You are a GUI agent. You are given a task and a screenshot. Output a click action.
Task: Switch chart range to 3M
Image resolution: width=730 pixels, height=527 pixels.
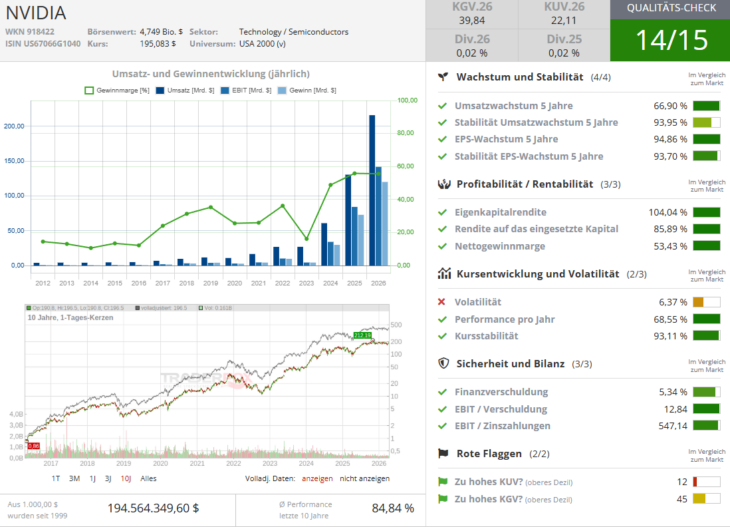click(x=75, y=478)
